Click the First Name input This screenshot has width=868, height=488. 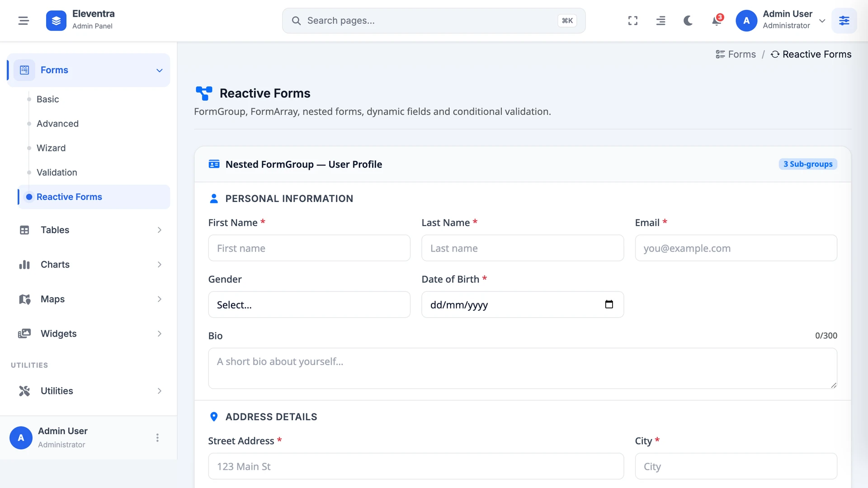pyautogui.click(x=309, y=248)
